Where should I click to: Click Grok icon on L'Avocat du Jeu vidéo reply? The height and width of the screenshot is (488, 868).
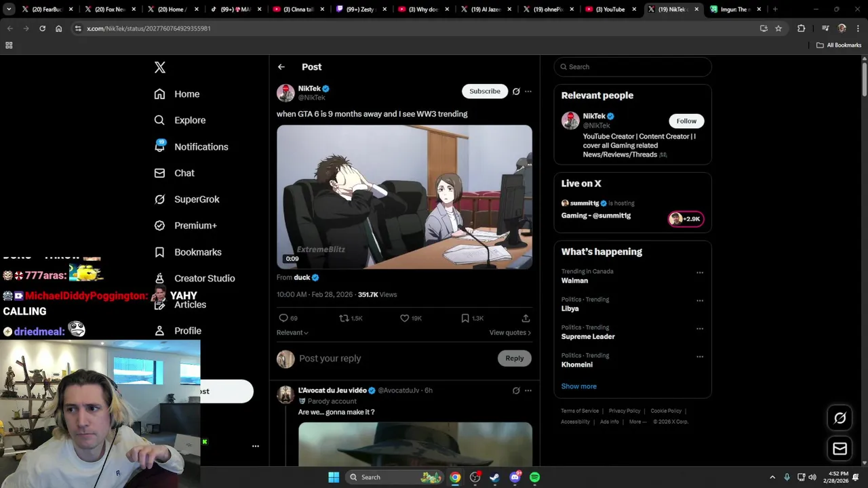pyautogui.click(x=516, y=390)
